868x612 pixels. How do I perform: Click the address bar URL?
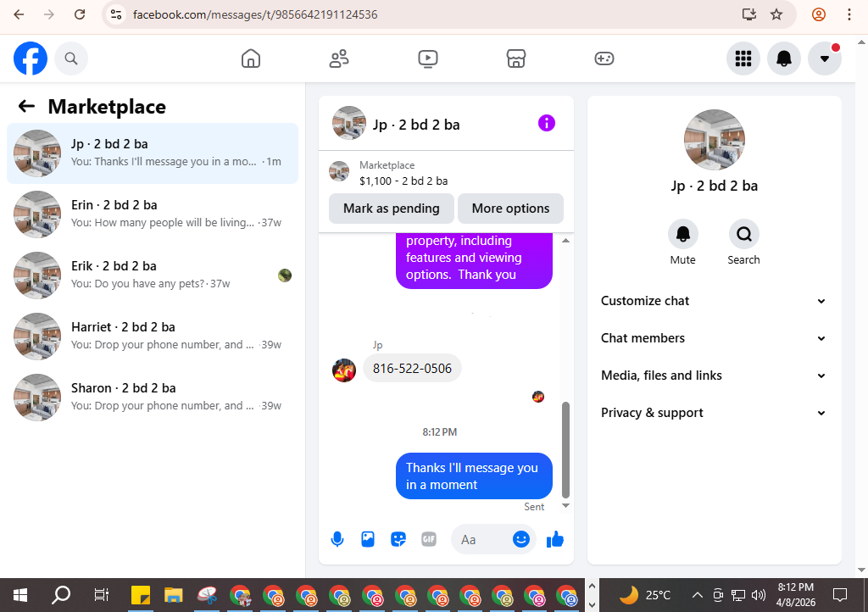coord(255,14)
